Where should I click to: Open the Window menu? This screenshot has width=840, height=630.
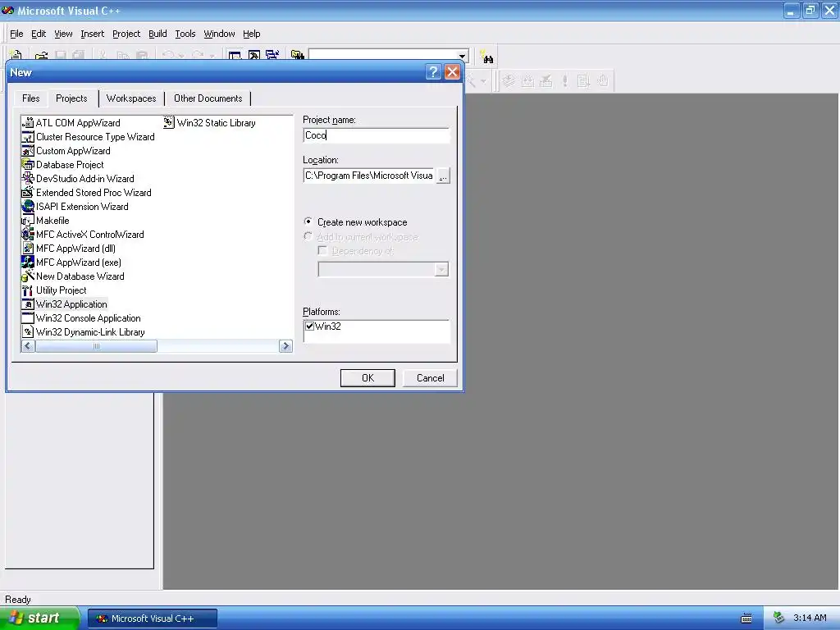(x=219, y=34)
